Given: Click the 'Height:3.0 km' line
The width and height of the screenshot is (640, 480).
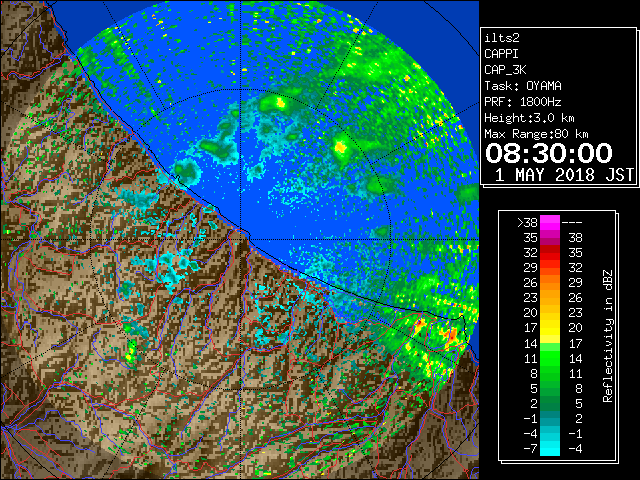Looking at the screenshot, I should tap(529, 118).
